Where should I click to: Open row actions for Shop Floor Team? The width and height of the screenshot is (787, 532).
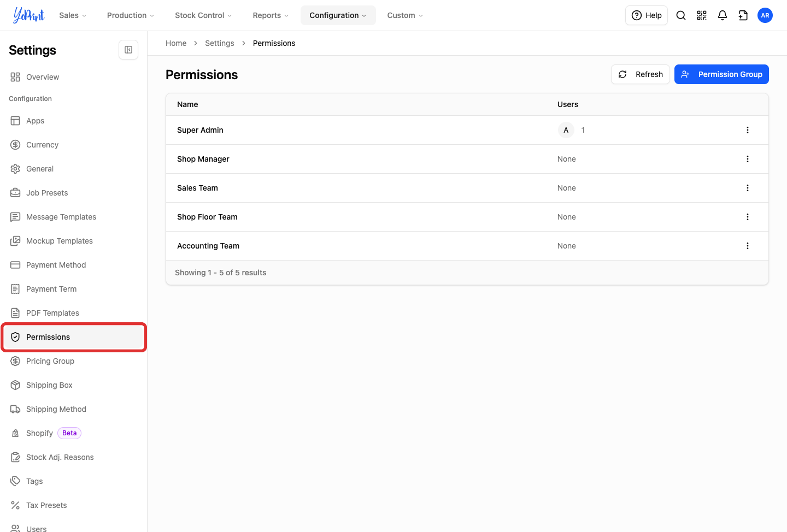click(x=748, y=217)
